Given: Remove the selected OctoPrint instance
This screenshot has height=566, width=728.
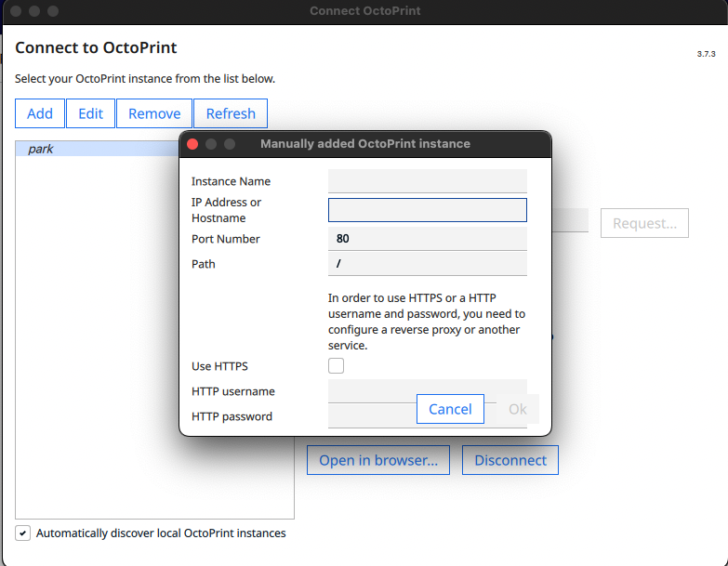Looking at the screenshot, I should [x=154, y=113].
